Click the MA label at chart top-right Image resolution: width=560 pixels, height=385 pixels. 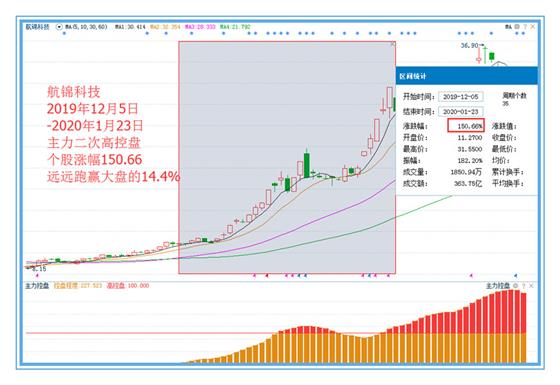pyautogui.click(x=508, y=27)
